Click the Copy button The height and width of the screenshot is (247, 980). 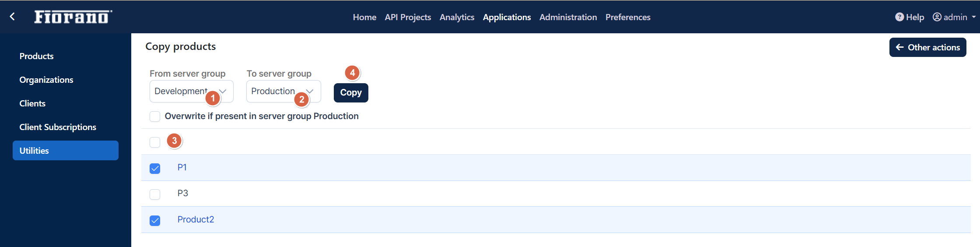tap(351, 92)
